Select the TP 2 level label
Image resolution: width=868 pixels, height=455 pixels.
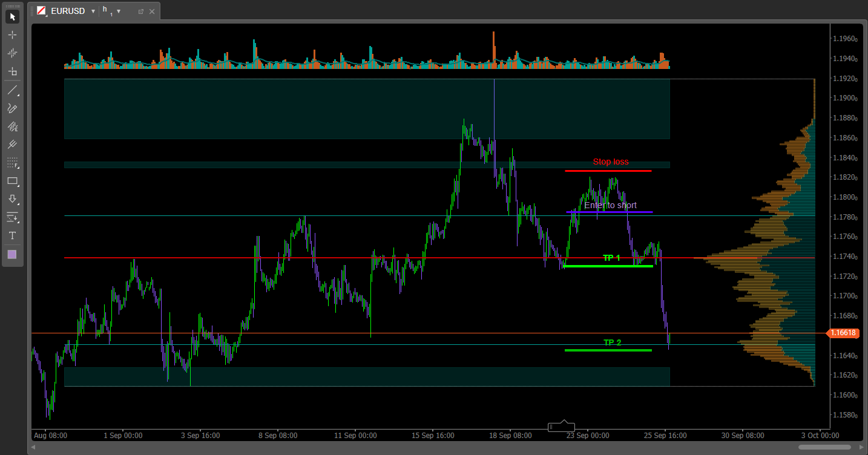612,342
